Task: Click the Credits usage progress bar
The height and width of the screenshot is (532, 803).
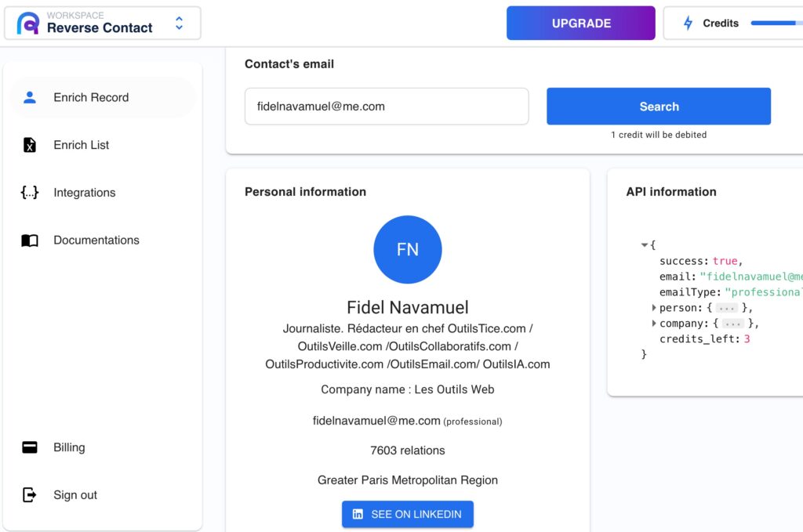Action: [776, 23]
